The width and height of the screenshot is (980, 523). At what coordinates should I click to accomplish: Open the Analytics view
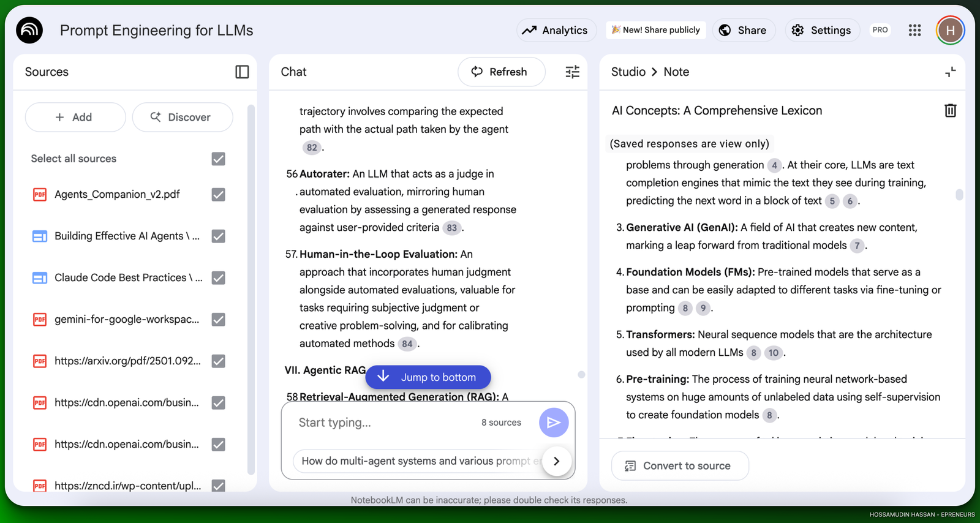click(x=556, y=30)
